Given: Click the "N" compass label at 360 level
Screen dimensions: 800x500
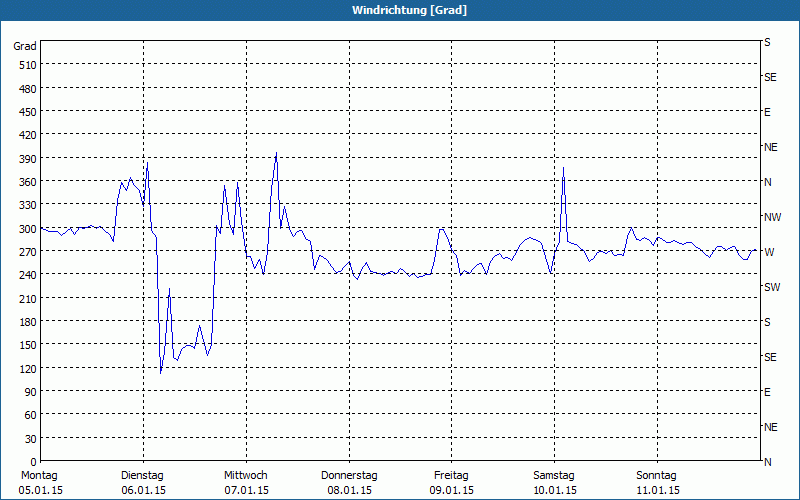Looking at the screenshot, I should [x=768, y=182].
